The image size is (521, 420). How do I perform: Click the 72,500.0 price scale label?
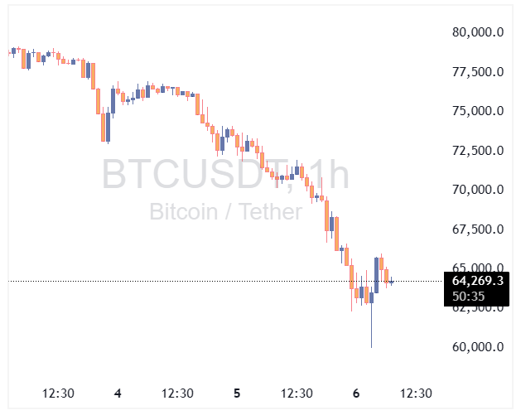[x=478, y=151]
